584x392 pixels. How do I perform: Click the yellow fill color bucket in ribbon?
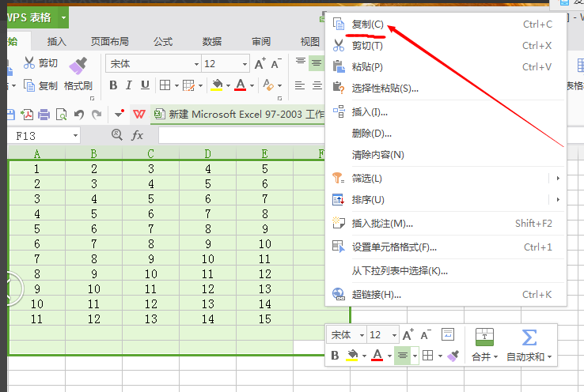pos(217,85)
